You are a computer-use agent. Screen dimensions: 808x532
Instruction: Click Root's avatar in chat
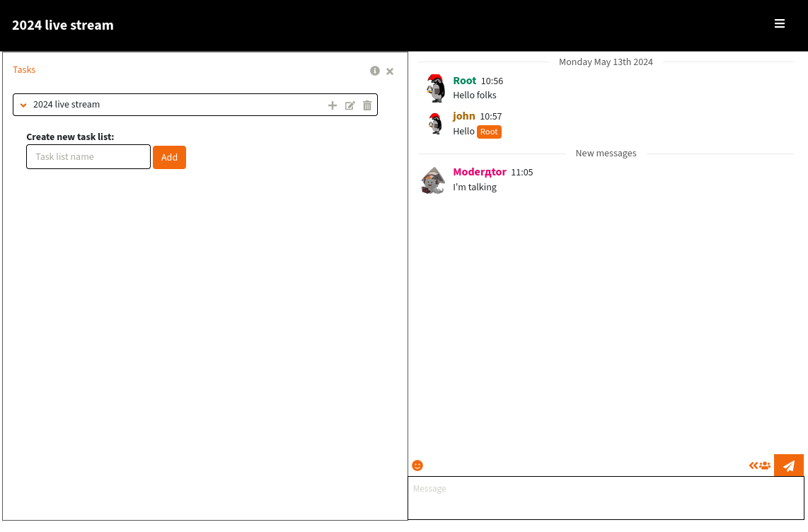[x=435, y=88]
